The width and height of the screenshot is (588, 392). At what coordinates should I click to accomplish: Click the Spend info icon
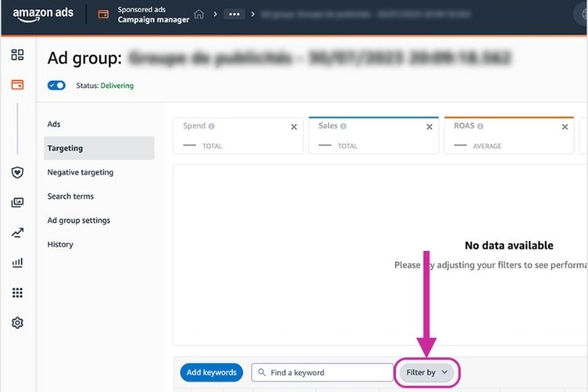pyautogui.click(x=212, y=126)
